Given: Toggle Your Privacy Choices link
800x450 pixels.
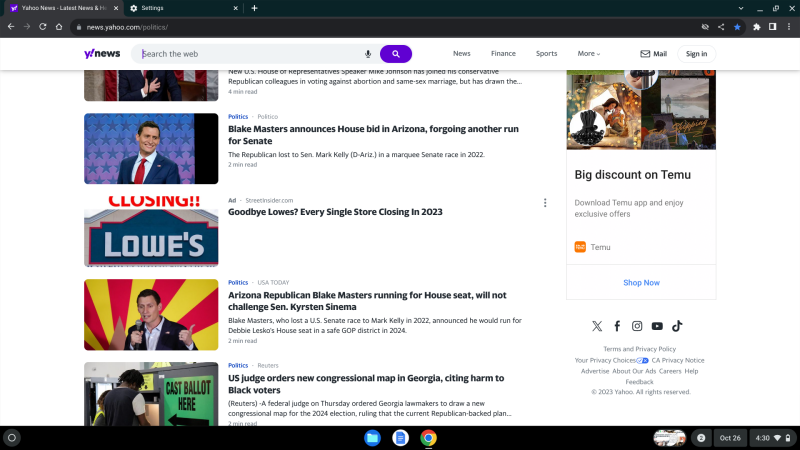Looking at the screenshot, I should [611, 360].
